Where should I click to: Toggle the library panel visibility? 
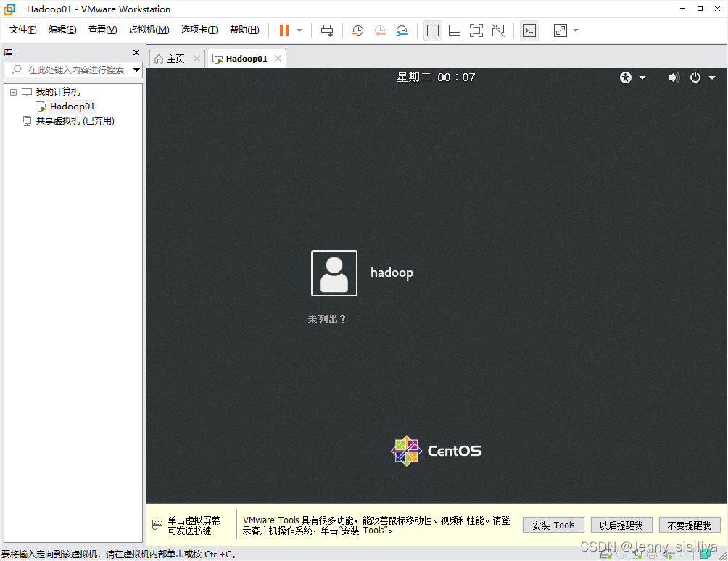(433, 30)
